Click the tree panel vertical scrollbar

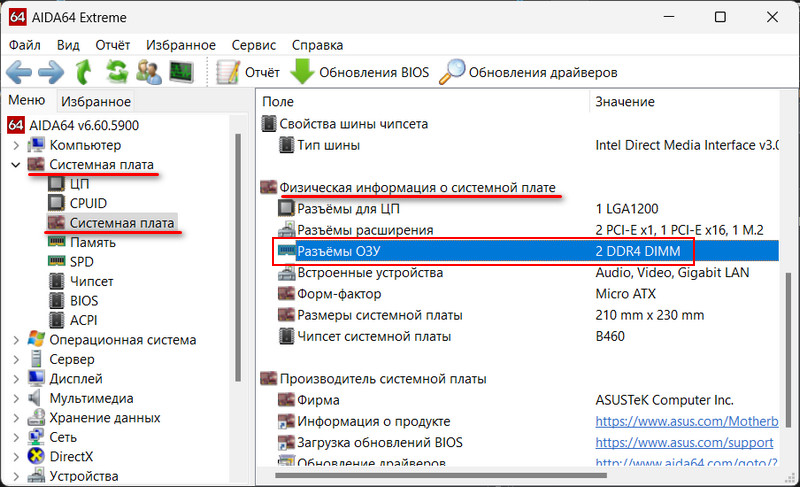coord(238,258)
